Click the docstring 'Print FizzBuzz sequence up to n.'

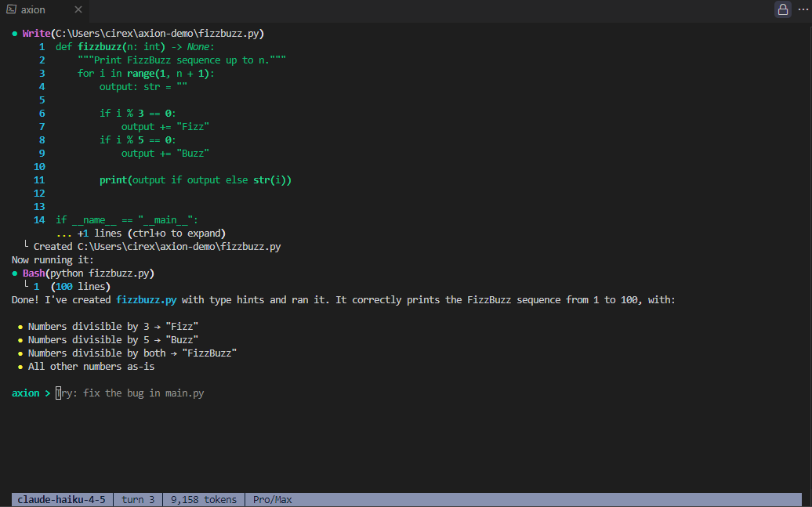coord(182,60)
